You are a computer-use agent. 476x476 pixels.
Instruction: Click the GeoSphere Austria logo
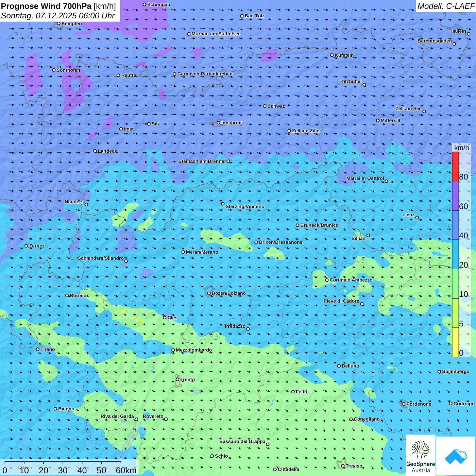pyautogui.click(x=421, y=455)
